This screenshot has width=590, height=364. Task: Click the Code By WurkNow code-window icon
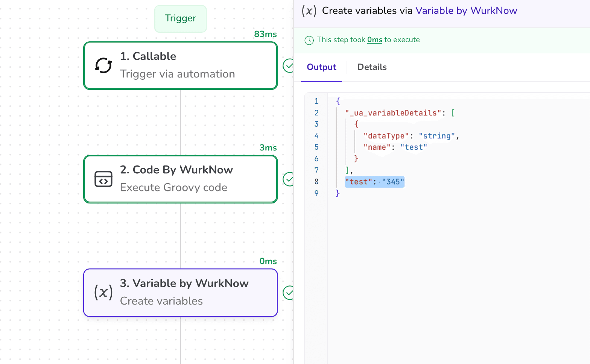point(103,179)
